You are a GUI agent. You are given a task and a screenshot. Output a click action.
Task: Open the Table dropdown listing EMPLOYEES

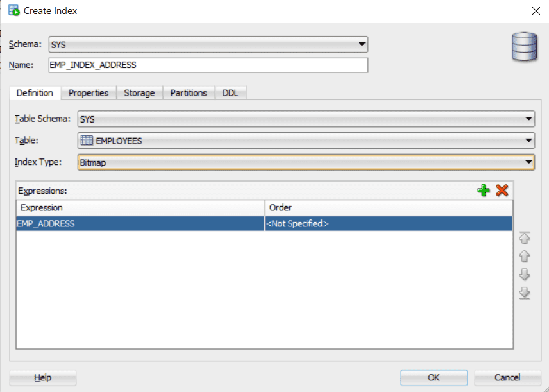click(530, 141)
